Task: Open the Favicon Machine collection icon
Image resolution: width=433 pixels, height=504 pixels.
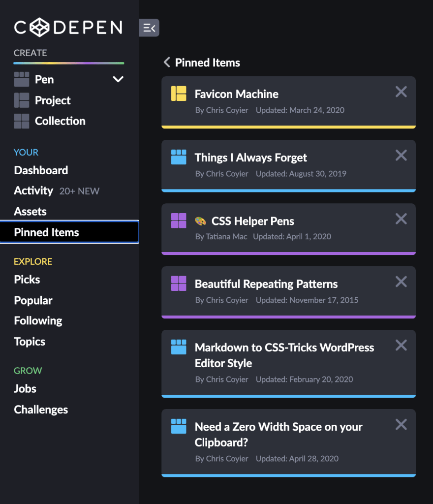Action: 179,93
